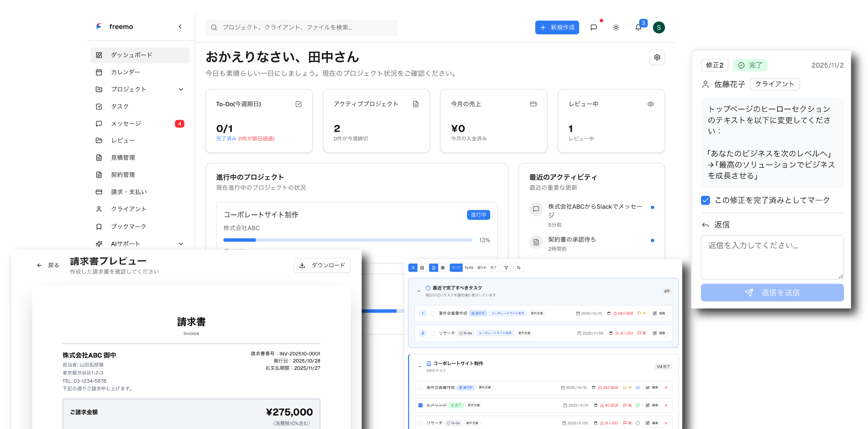The image size is (868, 429).
Task: Open ダッシュボード in sidebar
Action: click(x=140, y=55)
